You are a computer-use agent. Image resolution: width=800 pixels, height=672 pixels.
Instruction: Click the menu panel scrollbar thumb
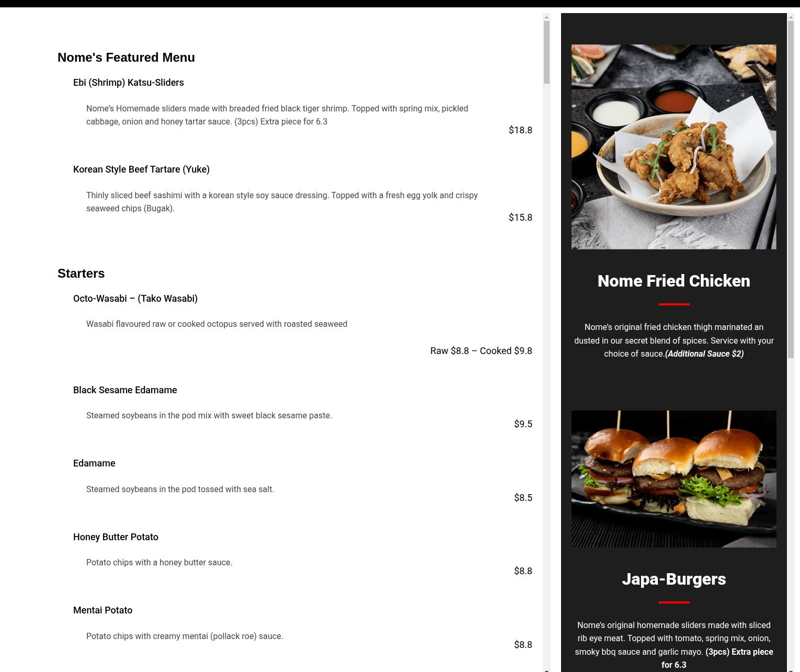(x=546, y=52)
